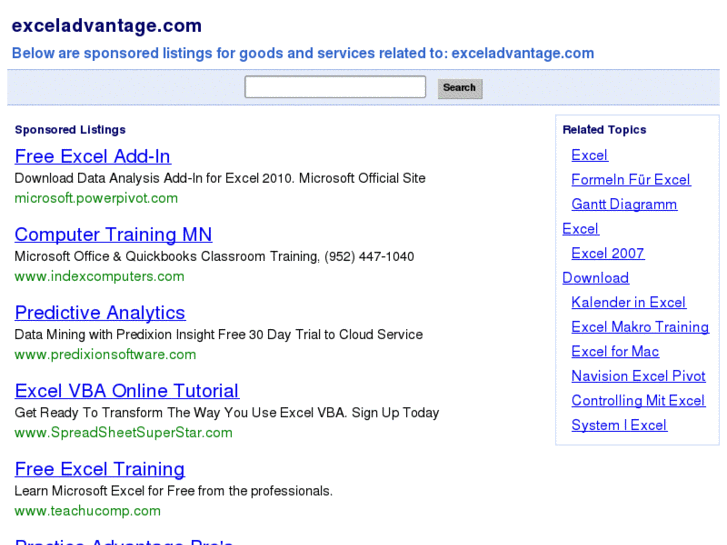Select the Excel 2007 related topic
727x545 pixels.
(x=608, y=253)
